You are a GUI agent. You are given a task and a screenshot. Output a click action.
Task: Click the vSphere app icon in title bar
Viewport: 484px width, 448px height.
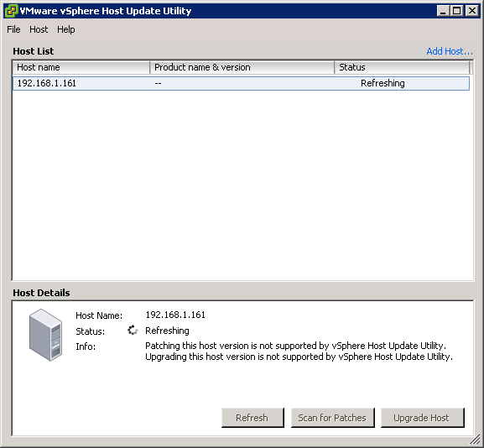click(11, 11)
